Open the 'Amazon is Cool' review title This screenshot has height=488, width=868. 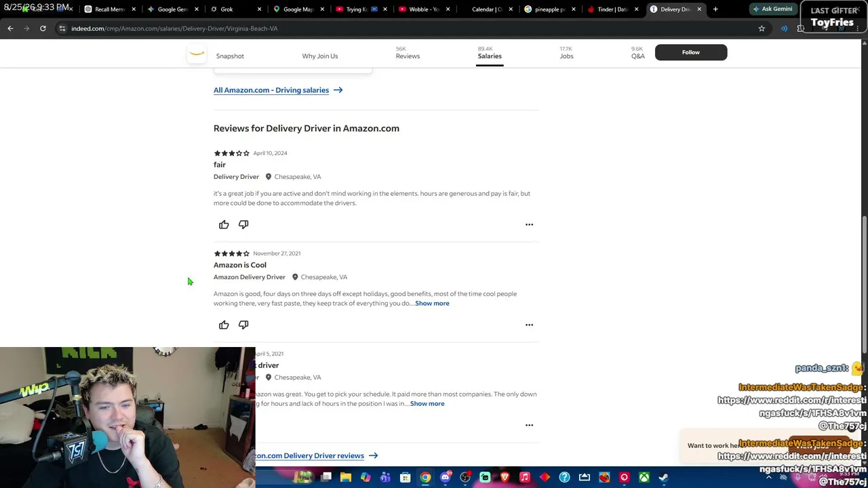[240, 265]
